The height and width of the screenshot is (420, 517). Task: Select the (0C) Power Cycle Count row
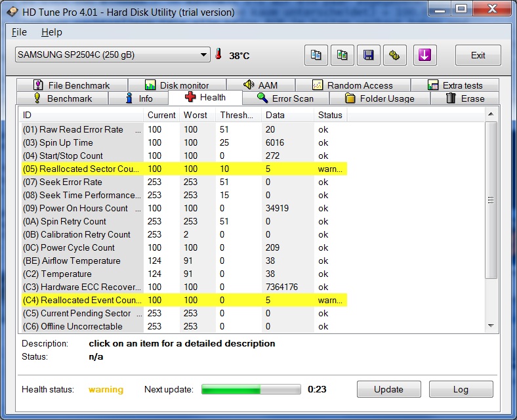184,247
